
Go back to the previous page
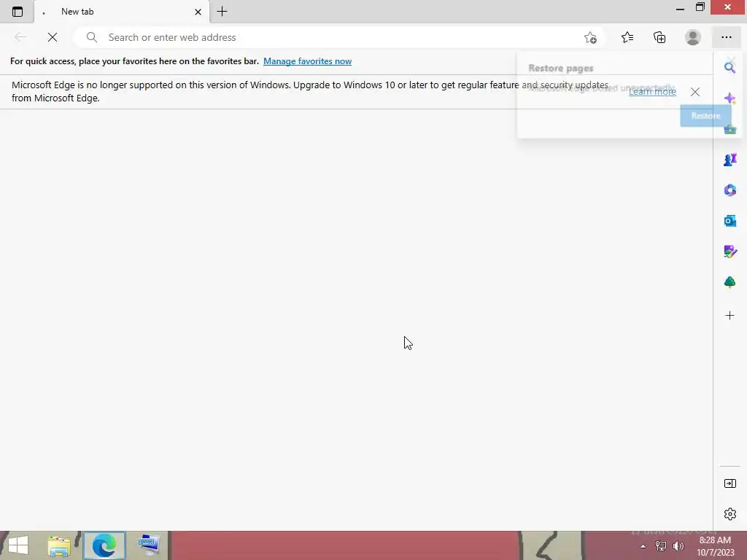(x=20, y=37)
